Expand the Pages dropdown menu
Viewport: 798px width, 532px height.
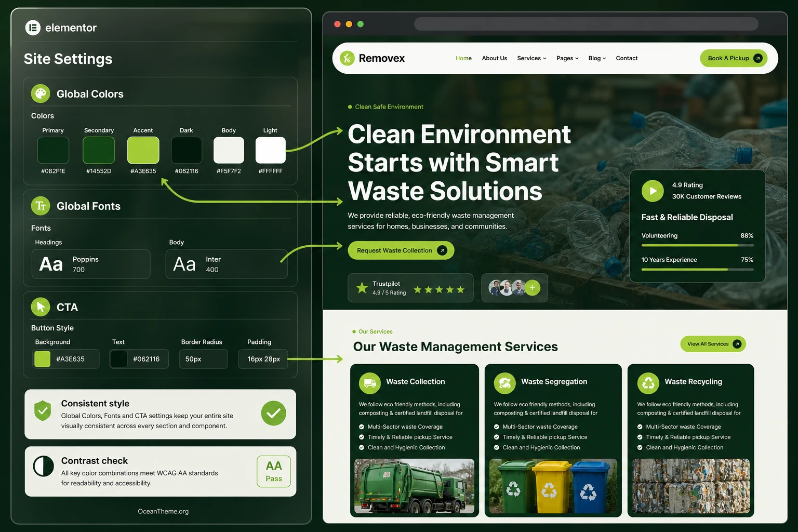567,58
